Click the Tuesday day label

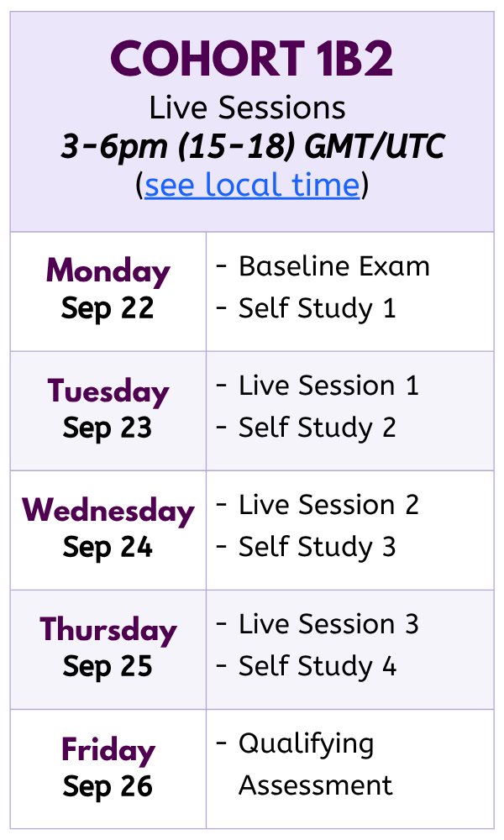(108, 391)
